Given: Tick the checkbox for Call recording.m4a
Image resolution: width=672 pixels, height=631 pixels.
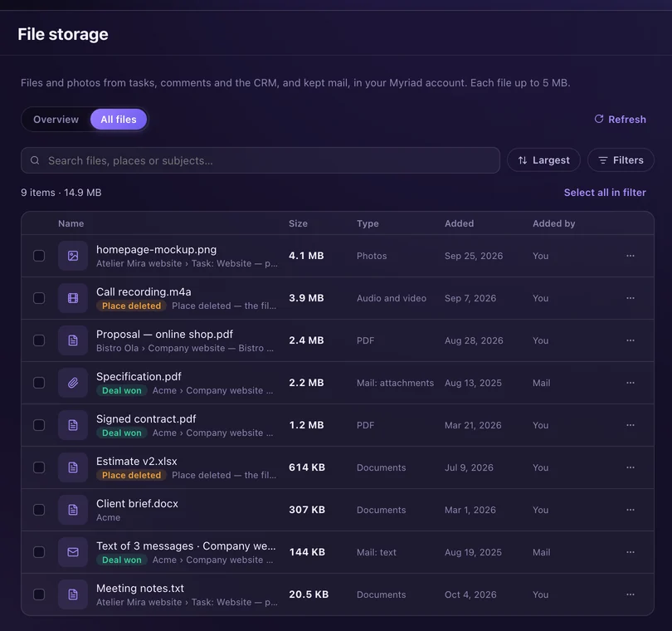Looking at the screenshot, I should [x=39, y=298].
